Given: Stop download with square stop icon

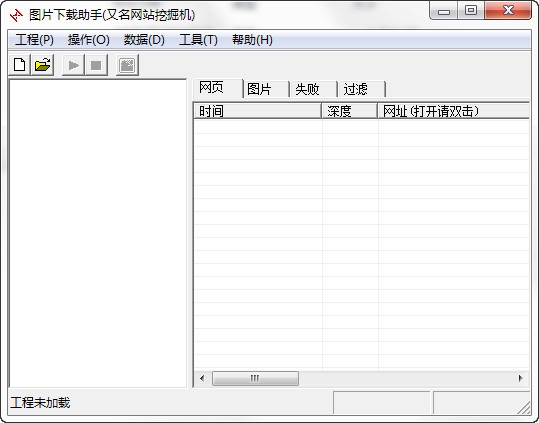Looking at the screenshot, I should (x=96, y=65).
